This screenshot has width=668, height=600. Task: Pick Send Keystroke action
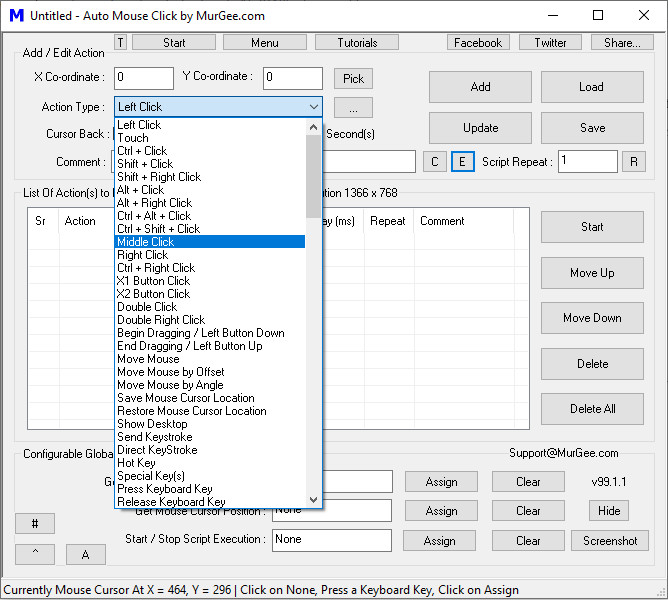pos(210,437)
